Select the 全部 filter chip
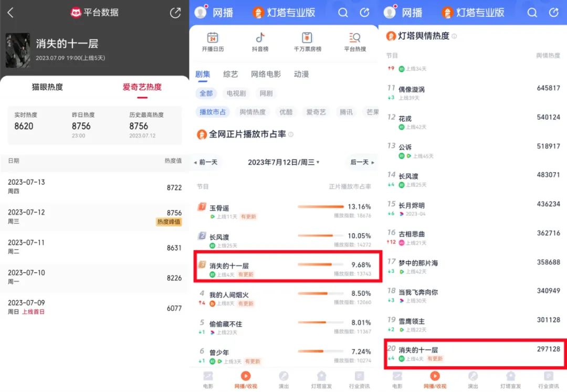The height and width of the screenshot is (392, 567). 206,93
